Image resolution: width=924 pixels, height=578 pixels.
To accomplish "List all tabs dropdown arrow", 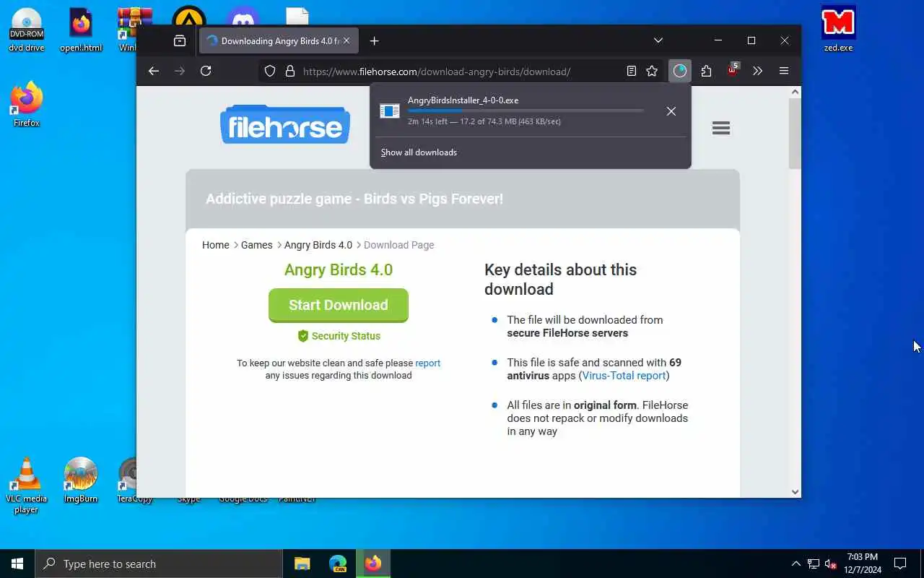I will [x=658, y=40].
